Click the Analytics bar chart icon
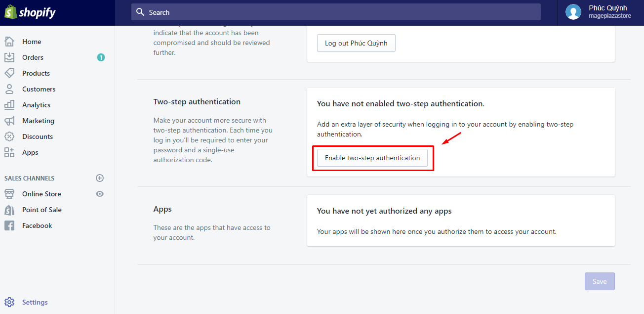Image resolution: width=644 pixels, height=314 pixels. click(9, 105)
